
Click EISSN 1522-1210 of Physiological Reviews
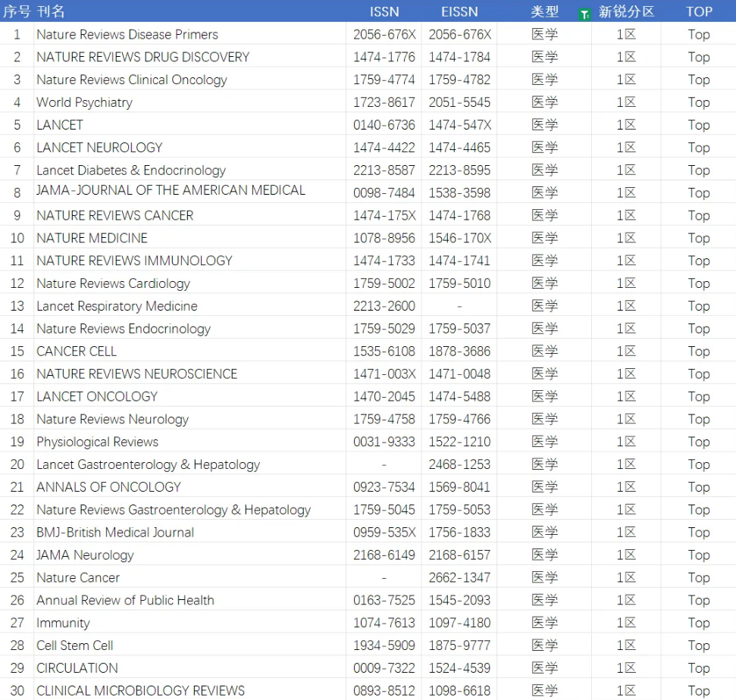[459, 442]
